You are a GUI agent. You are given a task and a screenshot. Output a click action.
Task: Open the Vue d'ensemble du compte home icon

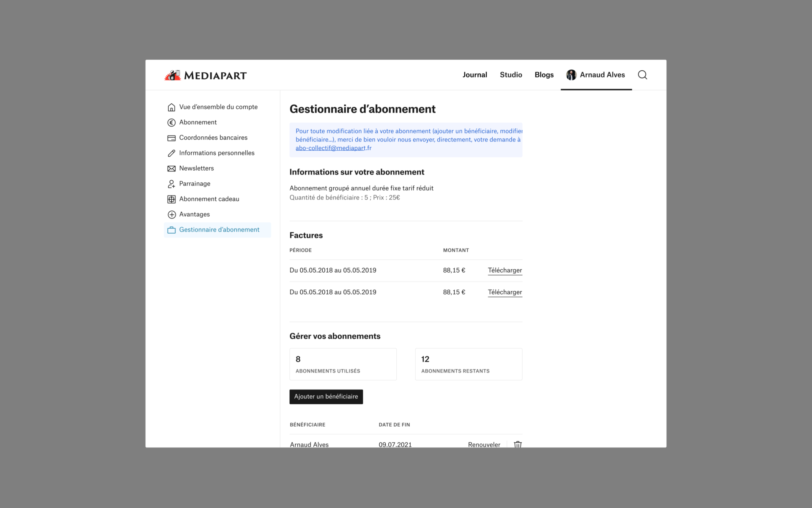[x=171, y=107]
